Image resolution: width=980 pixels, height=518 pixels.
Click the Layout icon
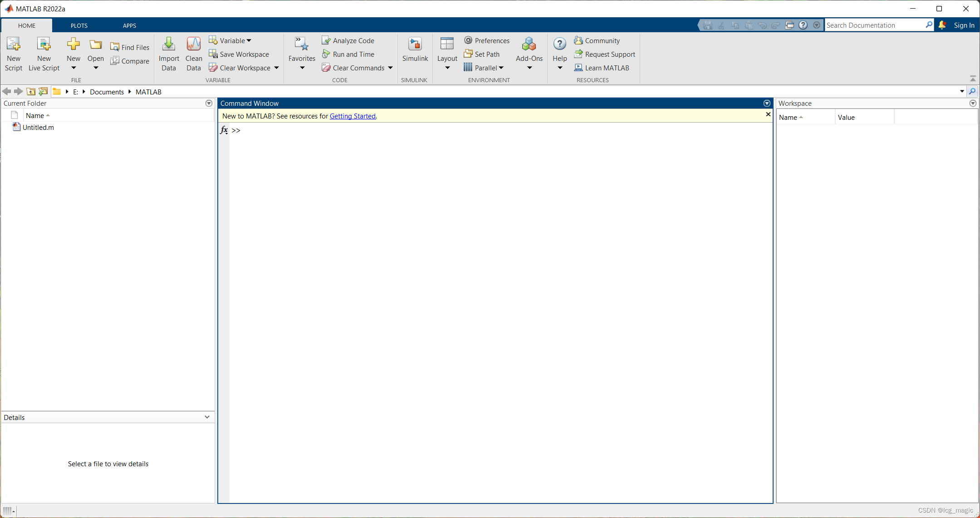click(447, 44)
